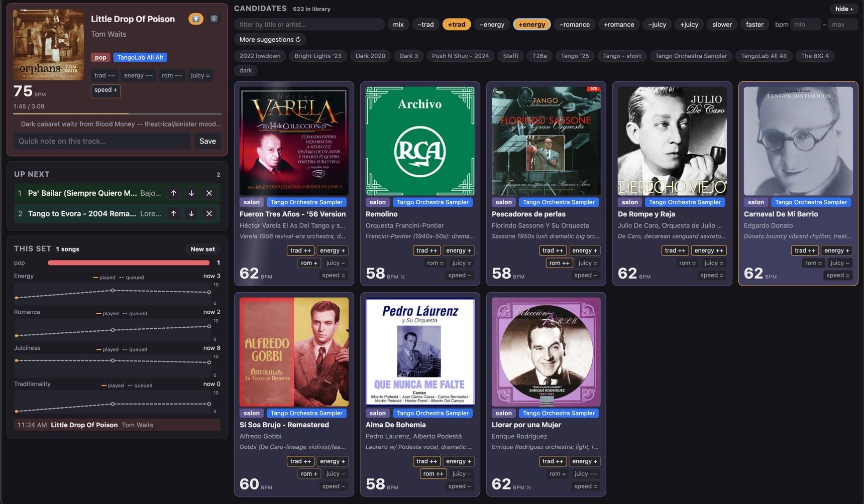The image size is (864, 504).
Task: Select the The BIG 4 playlist chip
Action: 815,56
